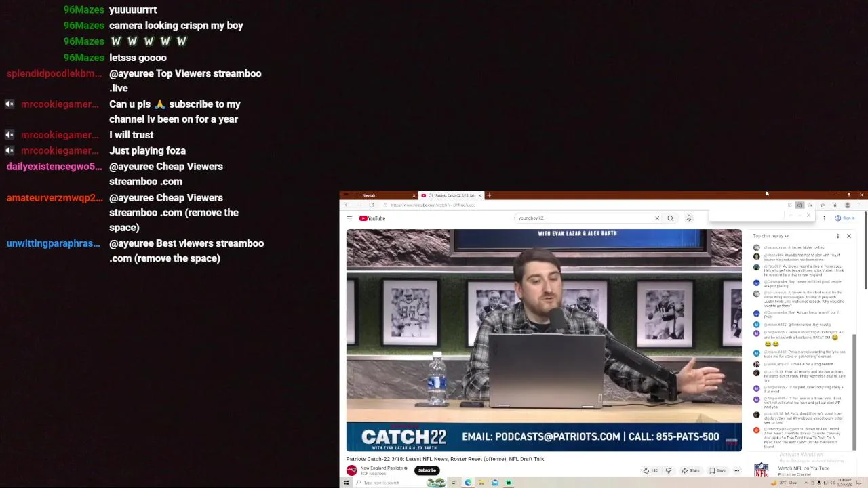Click the 96Mazes username on letsss goooo message
This screenshot has width=868, height=488.
(x=83, y=58)
